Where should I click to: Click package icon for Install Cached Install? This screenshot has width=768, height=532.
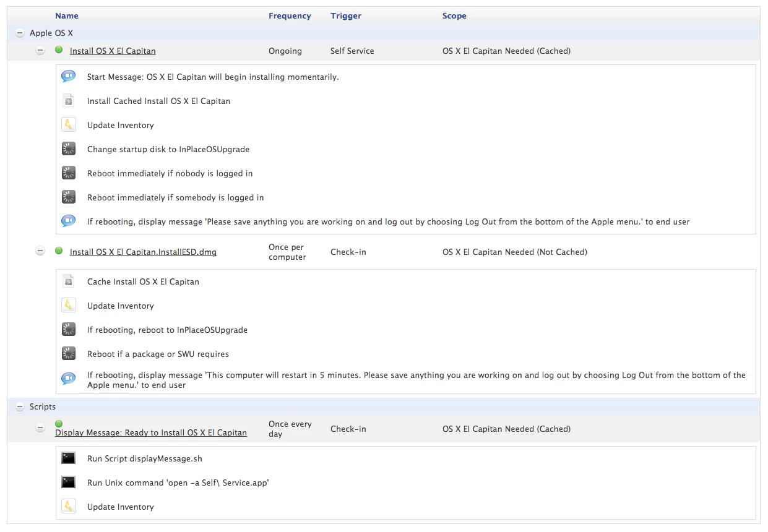point(68,101)
